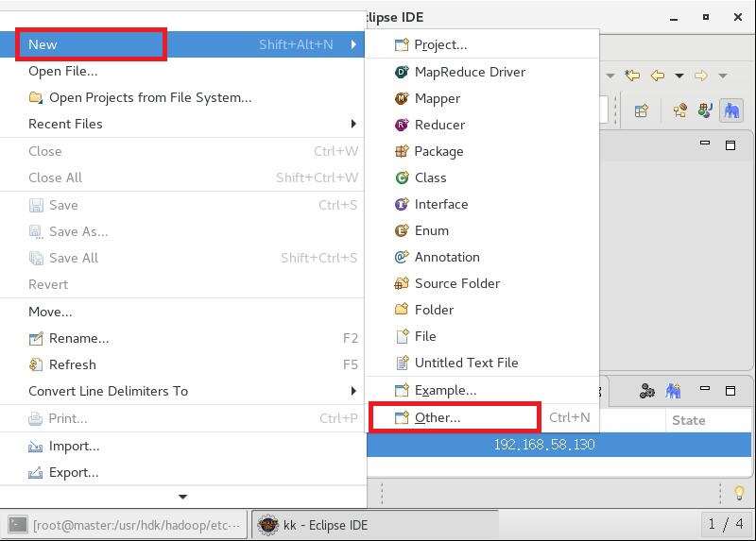Click Untitled Text File icon

(x=403, y=363)
